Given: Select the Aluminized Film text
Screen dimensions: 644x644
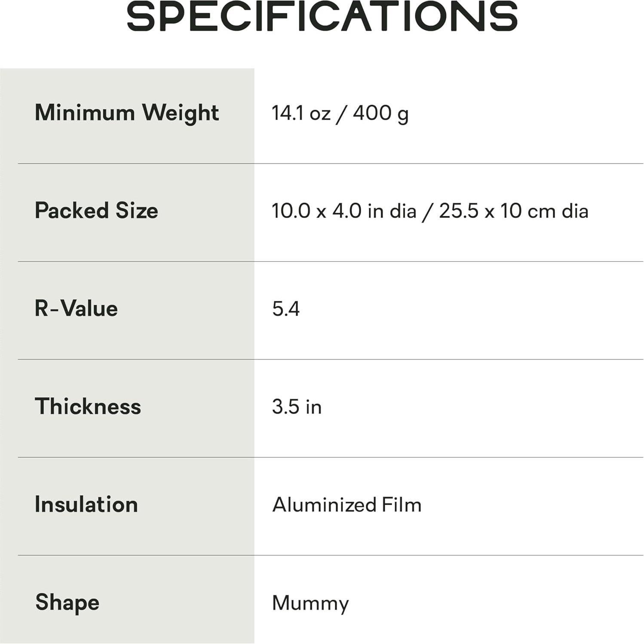Looking at the screenshot, I should 347,505.
